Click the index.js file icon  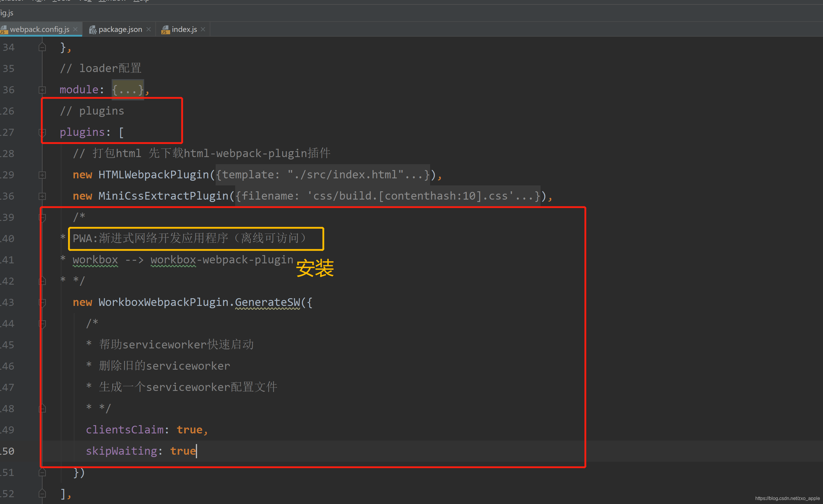pyautogui.click(x=165, y=30)
